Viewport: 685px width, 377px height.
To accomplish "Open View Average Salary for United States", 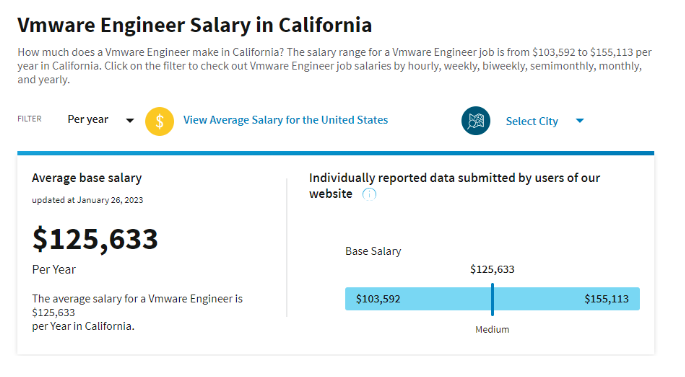I will 285,120.
